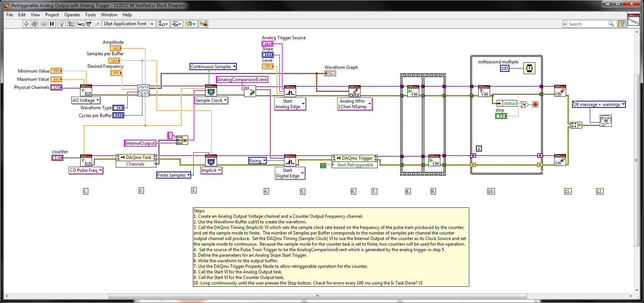The height and width of the screenshot is (303, 644).
Task: Click the status unbundle element
Action: (510, 103)
